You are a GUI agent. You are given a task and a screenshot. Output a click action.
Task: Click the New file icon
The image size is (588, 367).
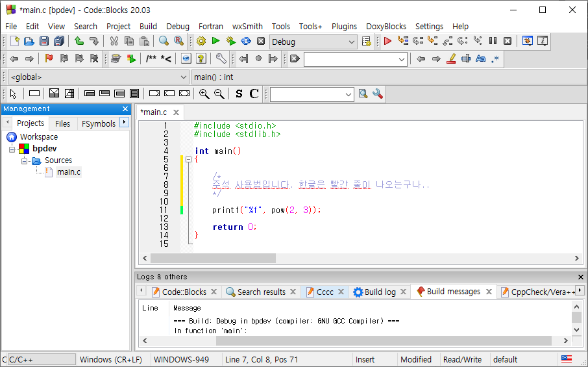(x=14, y=41)
